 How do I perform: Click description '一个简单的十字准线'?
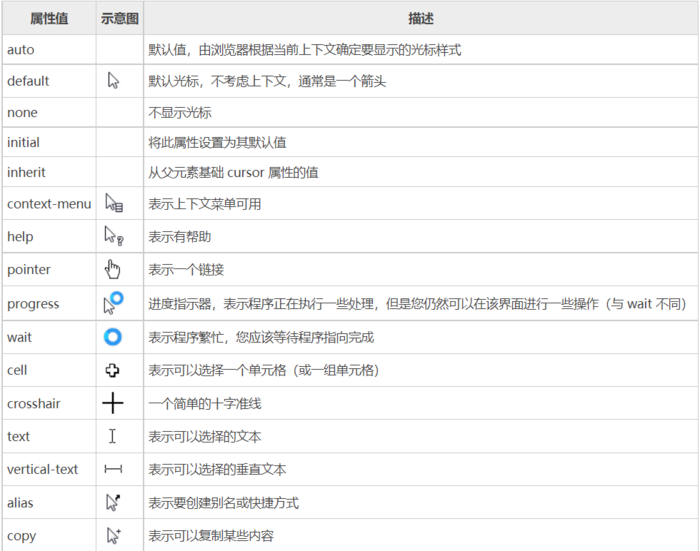(204, 404)
